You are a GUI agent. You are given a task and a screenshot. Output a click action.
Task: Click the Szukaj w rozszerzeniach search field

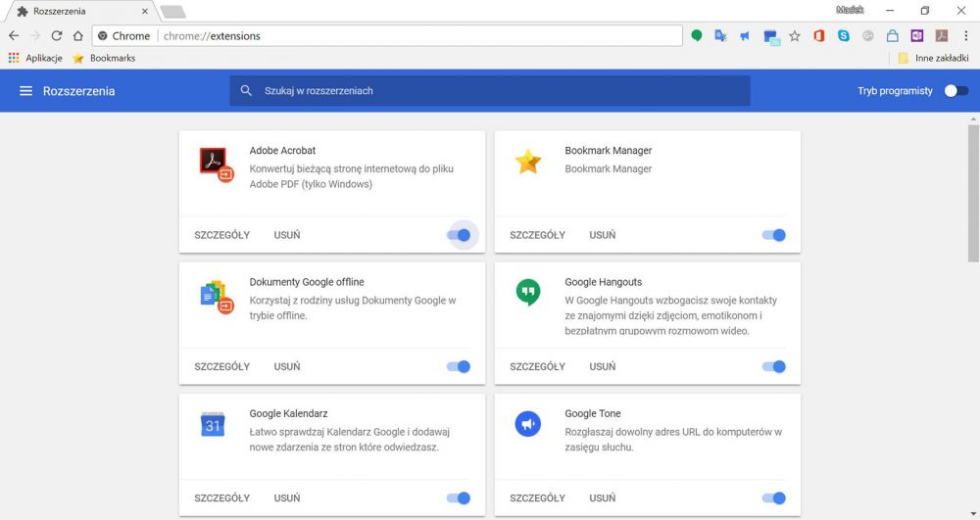click(x=489, y=90)
